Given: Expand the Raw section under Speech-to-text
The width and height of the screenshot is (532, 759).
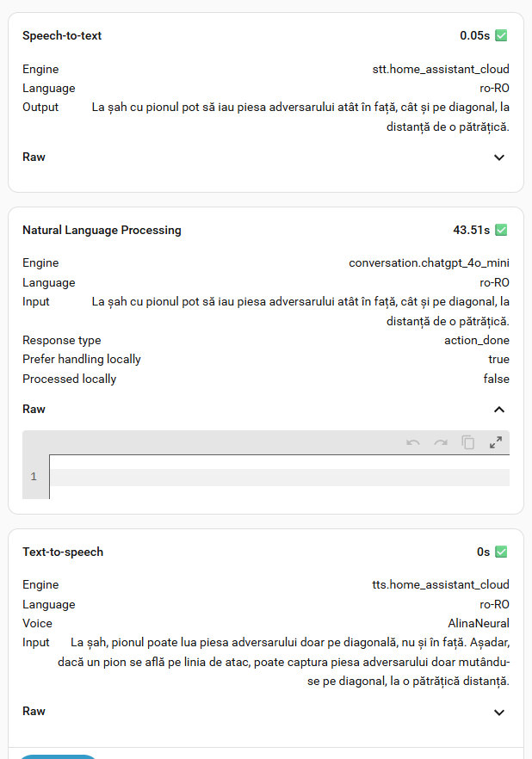Looking at the screenshot, I should click(x=499, y=157).
